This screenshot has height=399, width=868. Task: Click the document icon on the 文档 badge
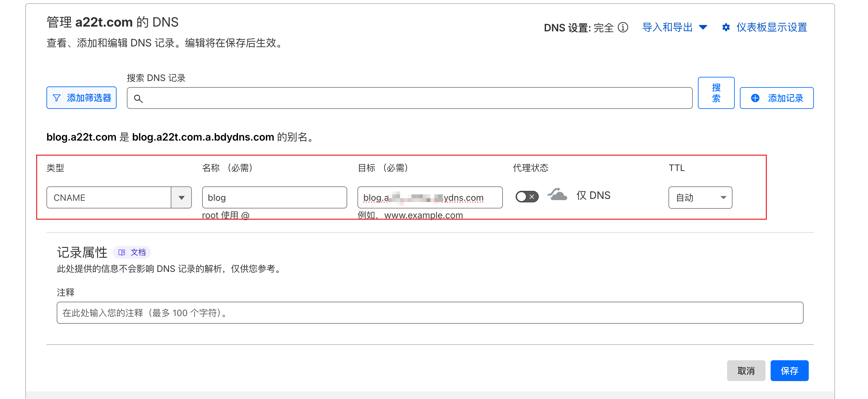(122, 252)
